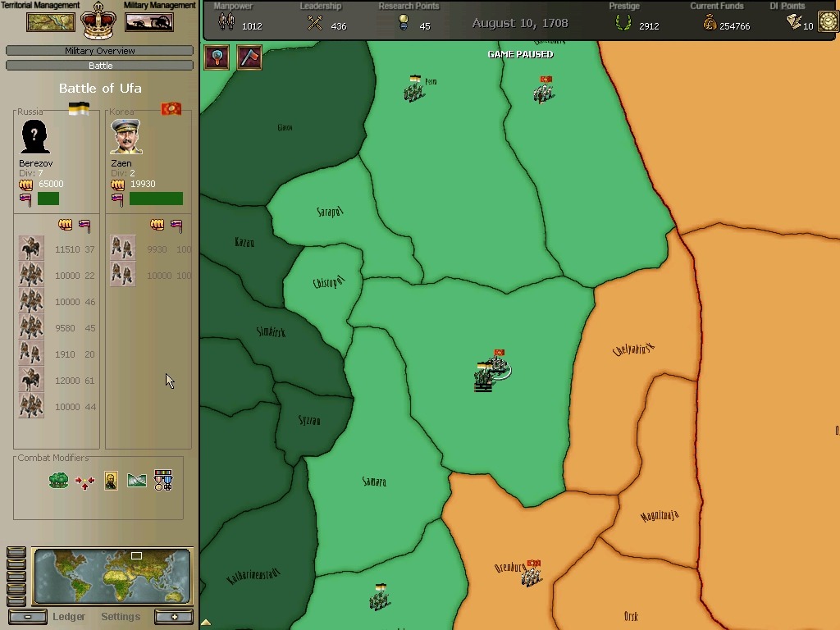Image resolution: width=840 pixels, height=630 pixels.
Task: Click the forest terrain combat modifier
Action: click(58, 480)
